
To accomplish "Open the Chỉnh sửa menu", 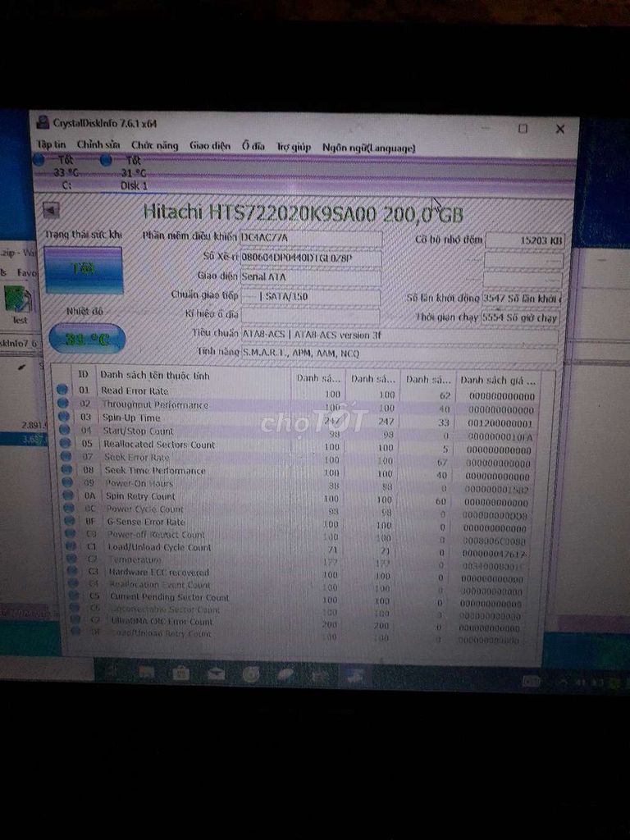I will click(x=98, y=144).
